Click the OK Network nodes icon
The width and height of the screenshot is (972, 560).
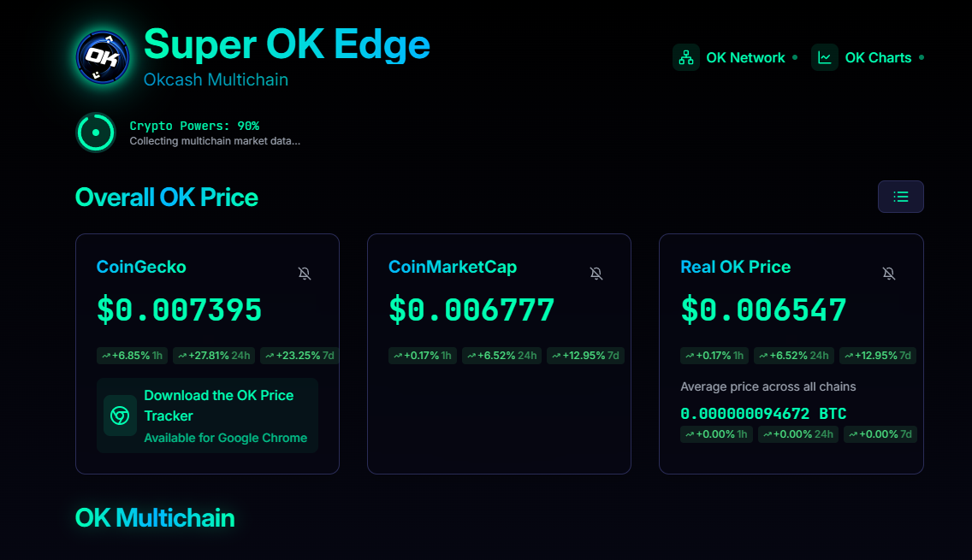pyautogui.click(x=685, y=57)
